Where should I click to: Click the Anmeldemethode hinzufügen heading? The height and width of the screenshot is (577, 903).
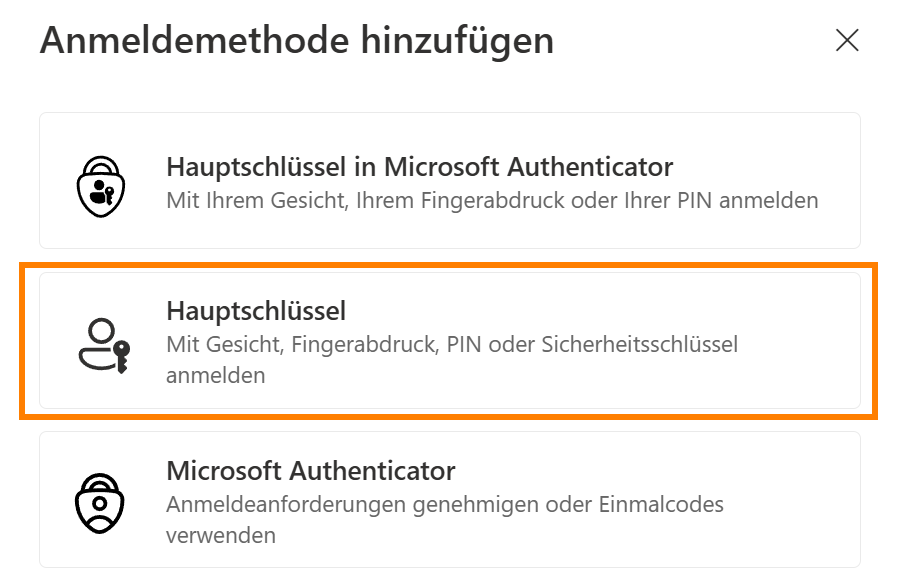[x=297, y=40]
